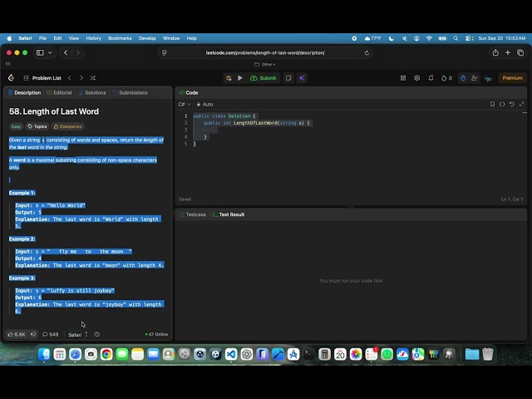Open LeetCode settings gear
The width and height of the screenshot is (532, 399).
tap(417, 78)
